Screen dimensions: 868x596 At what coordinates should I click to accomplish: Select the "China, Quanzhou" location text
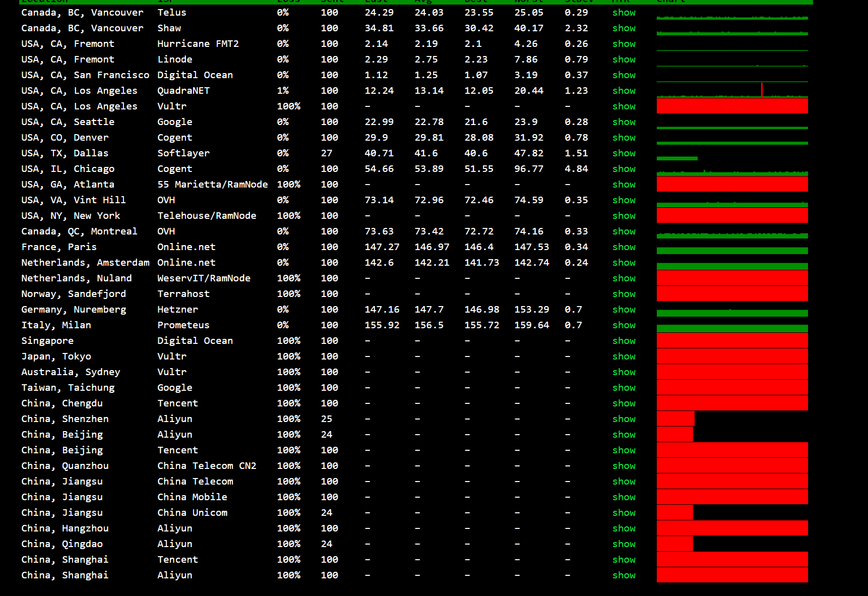coord(65,466)
